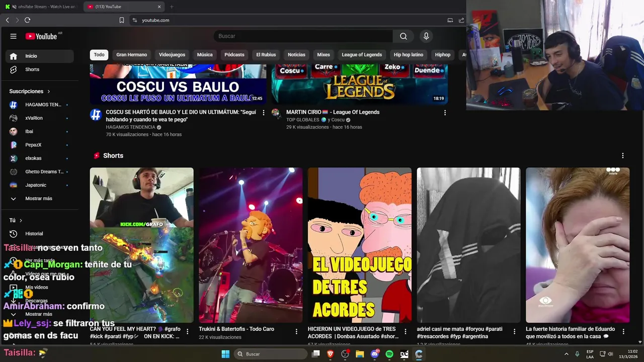Open the xVaRion subscription channel
This screenshot has width=644, height=362.
39,118
